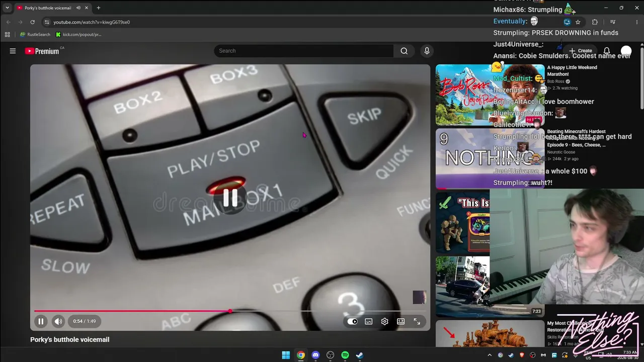The width and height of the screenshot is (644, 362).
Task: Open the media controls icon in Chrome toolbar
Action: pos(612,22)
